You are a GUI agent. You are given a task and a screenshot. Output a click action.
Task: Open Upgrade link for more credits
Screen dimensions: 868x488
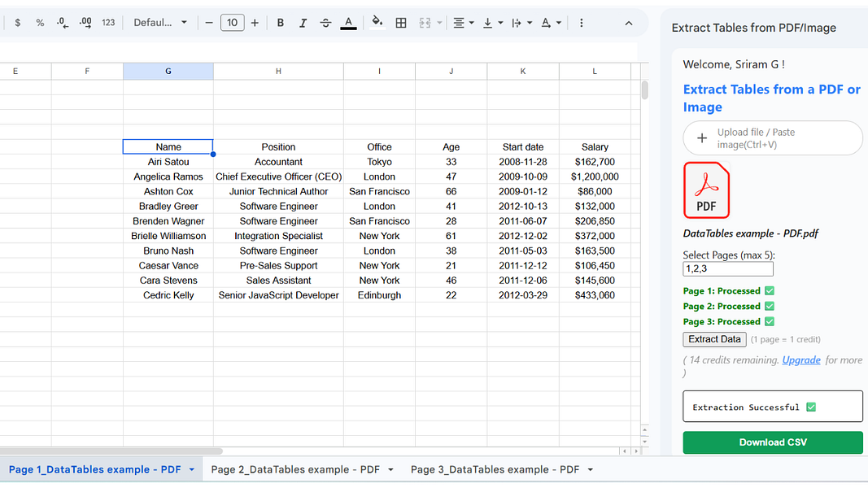point(801,360)
